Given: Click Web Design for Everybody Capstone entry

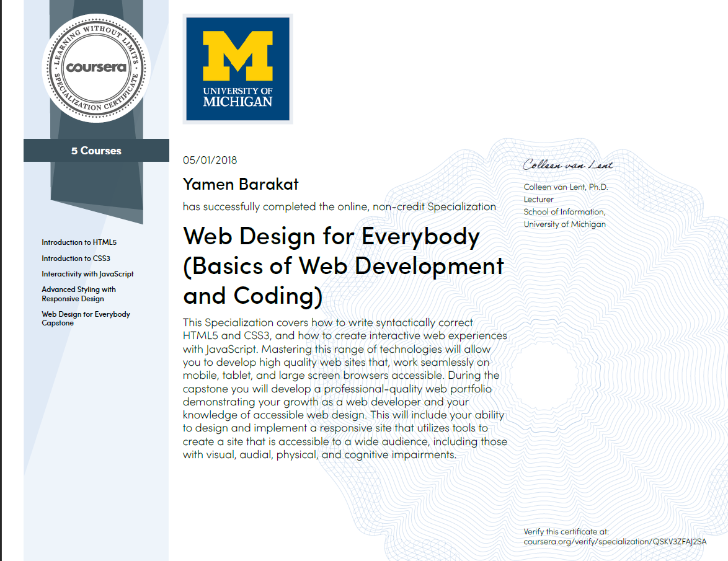Looking at the screenshot, I should click(x=86, y=319).
